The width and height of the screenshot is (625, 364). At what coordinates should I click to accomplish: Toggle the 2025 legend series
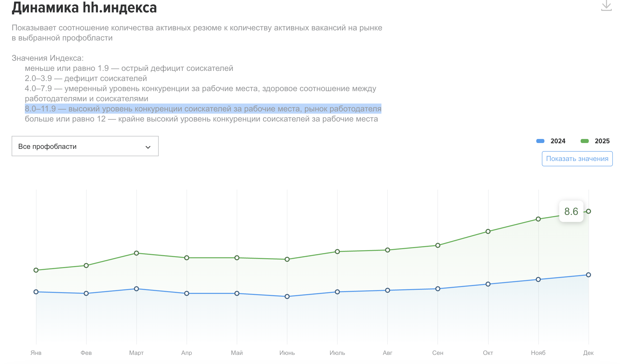(x=602, y=141)
